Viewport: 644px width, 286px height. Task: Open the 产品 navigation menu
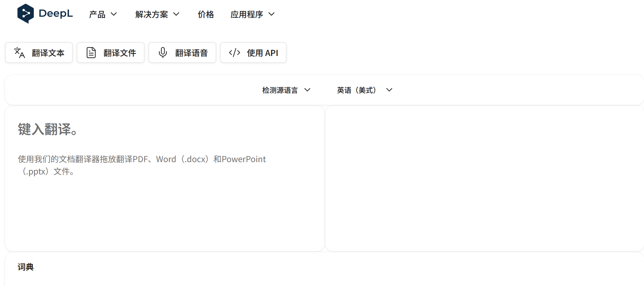click(x=103, y=14)
